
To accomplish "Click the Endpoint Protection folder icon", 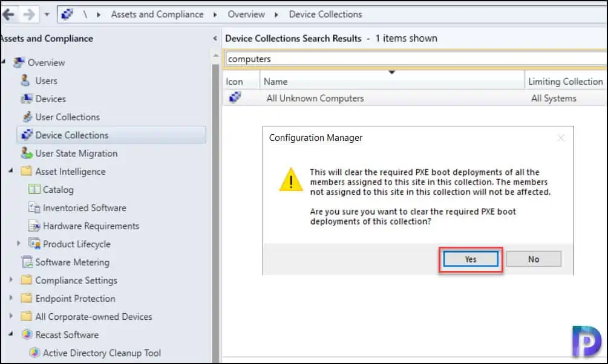I will pos(26,297).
